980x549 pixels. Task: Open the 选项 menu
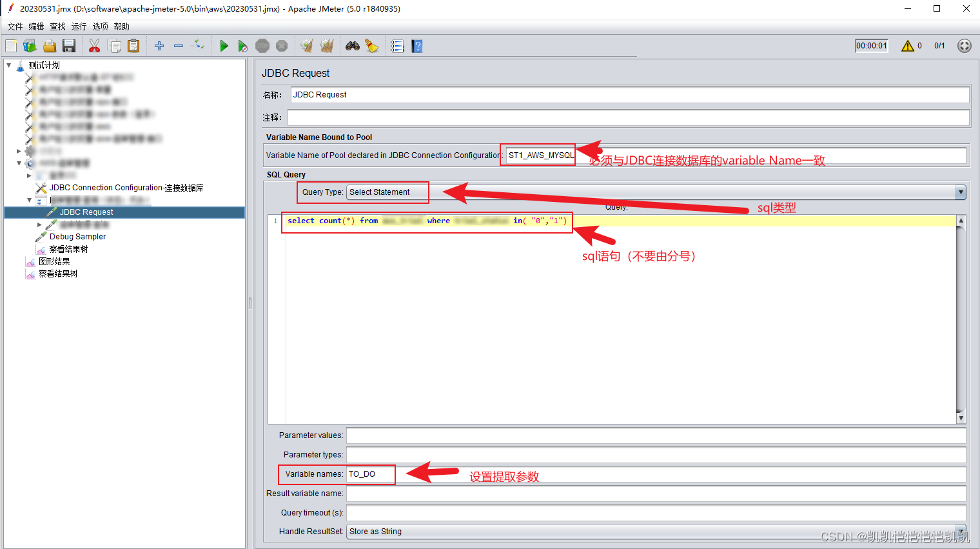point(100,26)
